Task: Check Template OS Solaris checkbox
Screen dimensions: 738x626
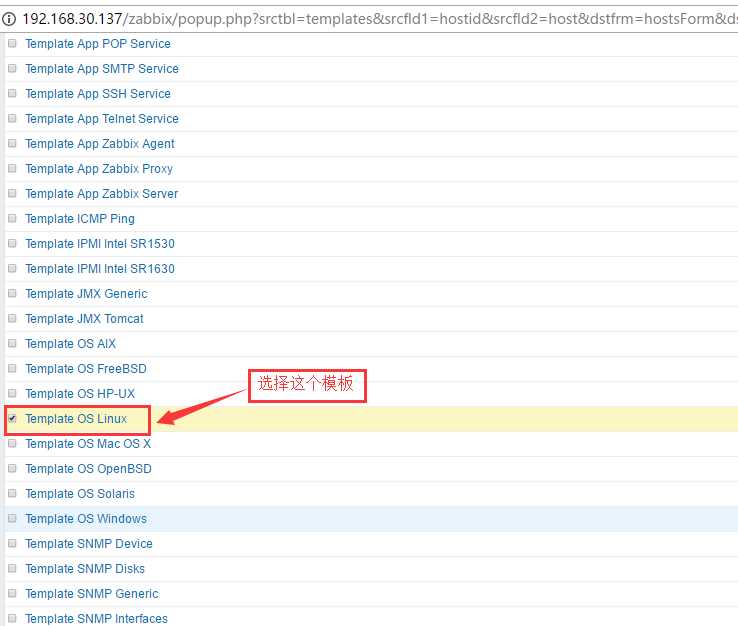Action: click(x=12, y=493)
